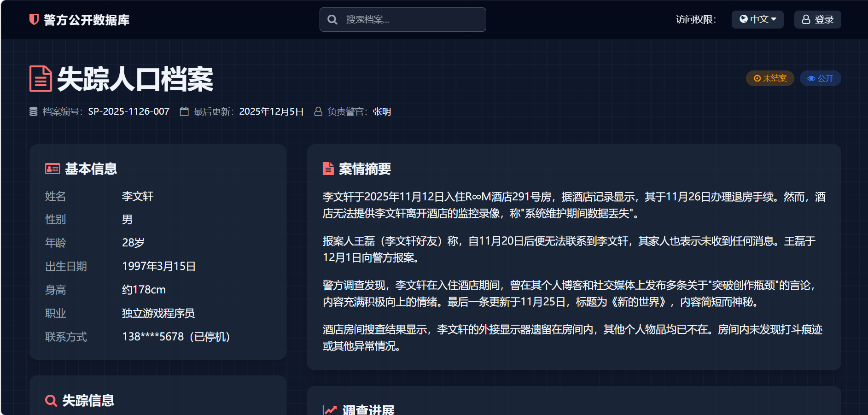Click the age value 28岁
The height and width of the screenshot is (415, 868).
133,243
